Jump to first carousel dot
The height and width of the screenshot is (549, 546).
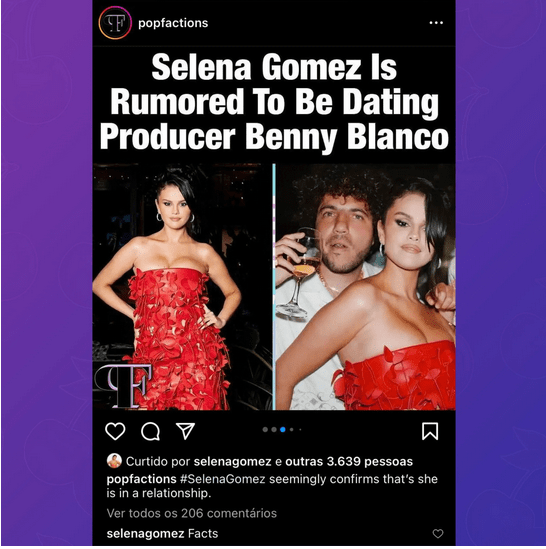coord(265,430)
